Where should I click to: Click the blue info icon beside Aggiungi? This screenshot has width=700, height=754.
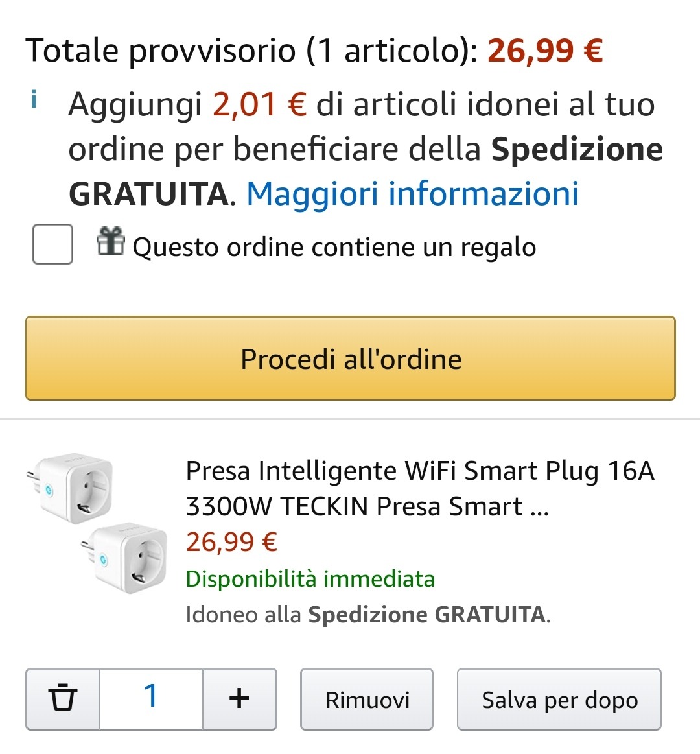(x=34, y=100)
